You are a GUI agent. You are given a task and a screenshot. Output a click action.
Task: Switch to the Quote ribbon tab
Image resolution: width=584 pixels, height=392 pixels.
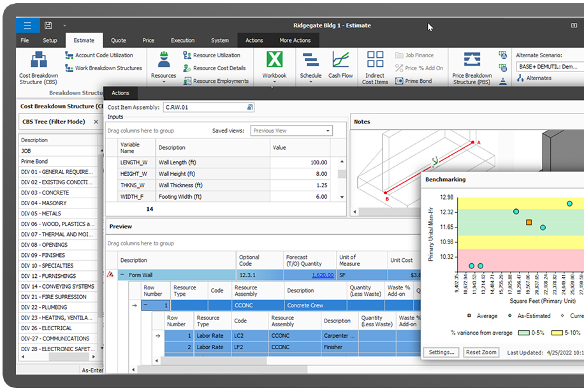point(119,40)
